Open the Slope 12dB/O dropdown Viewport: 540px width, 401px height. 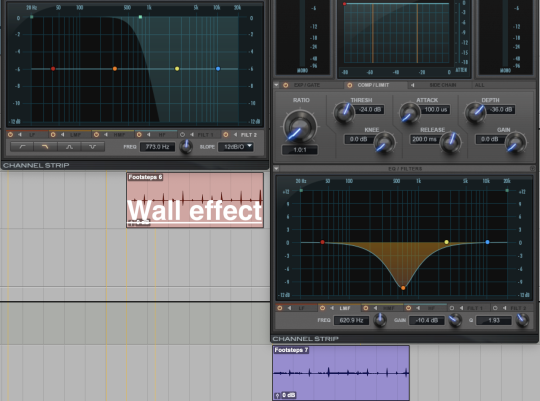point(236,147)
